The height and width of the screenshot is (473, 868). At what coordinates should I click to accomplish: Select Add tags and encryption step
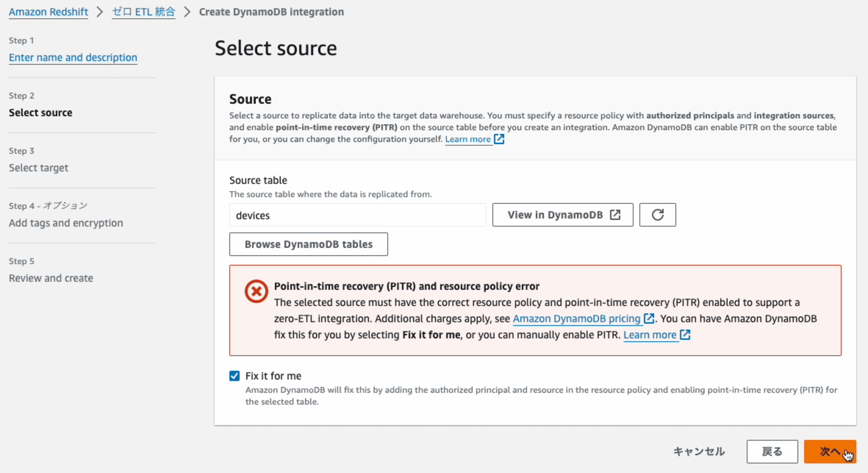66,223
